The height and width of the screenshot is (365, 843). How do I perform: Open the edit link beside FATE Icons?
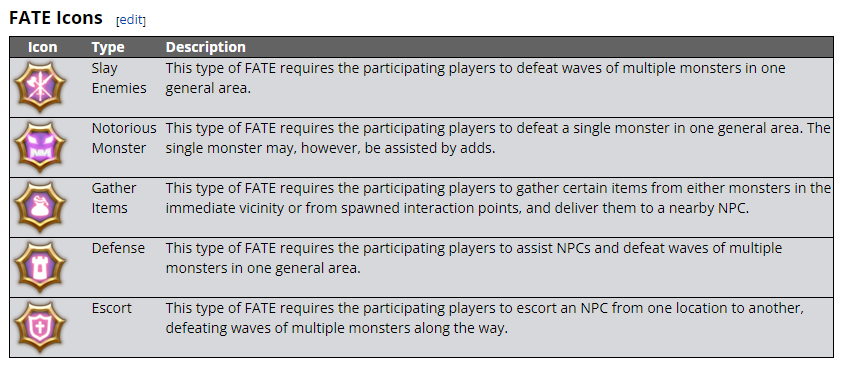tap(131, 20)
